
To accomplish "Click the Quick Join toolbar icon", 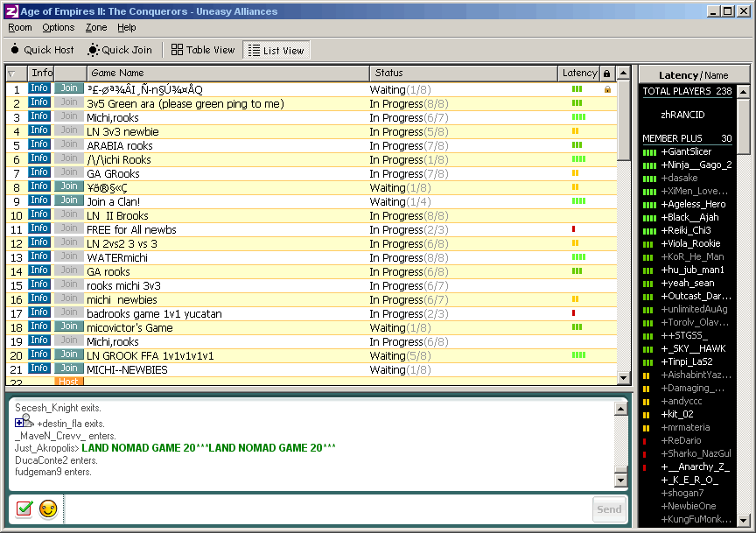I will tap(94, 51).
